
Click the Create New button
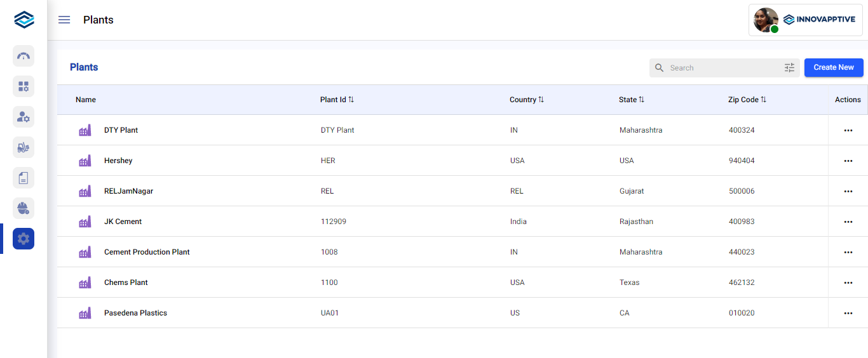pos(834,67)
